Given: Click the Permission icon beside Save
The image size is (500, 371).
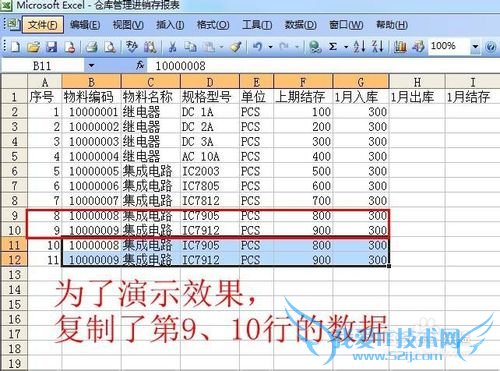Looking at the screenshot, I should (70, 47).
